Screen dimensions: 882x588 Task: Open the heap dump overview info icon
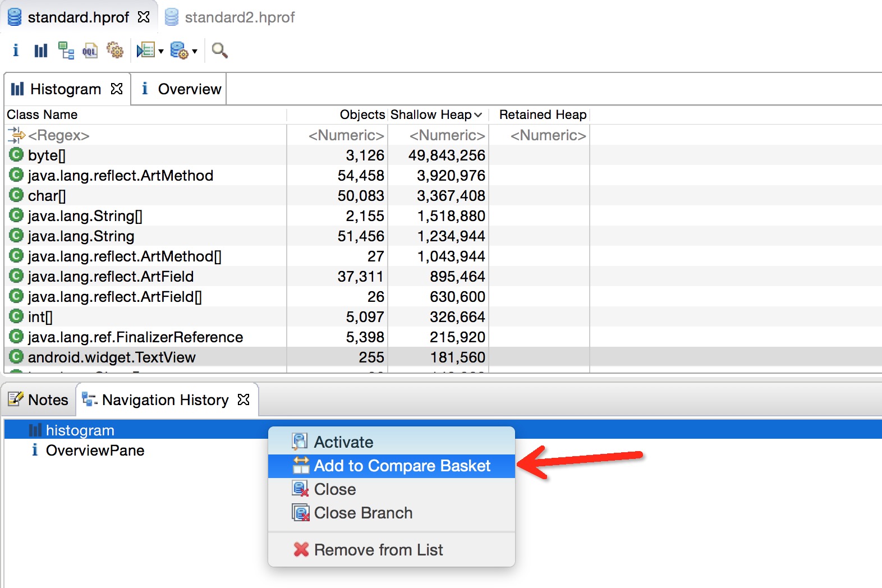(16, 50)
